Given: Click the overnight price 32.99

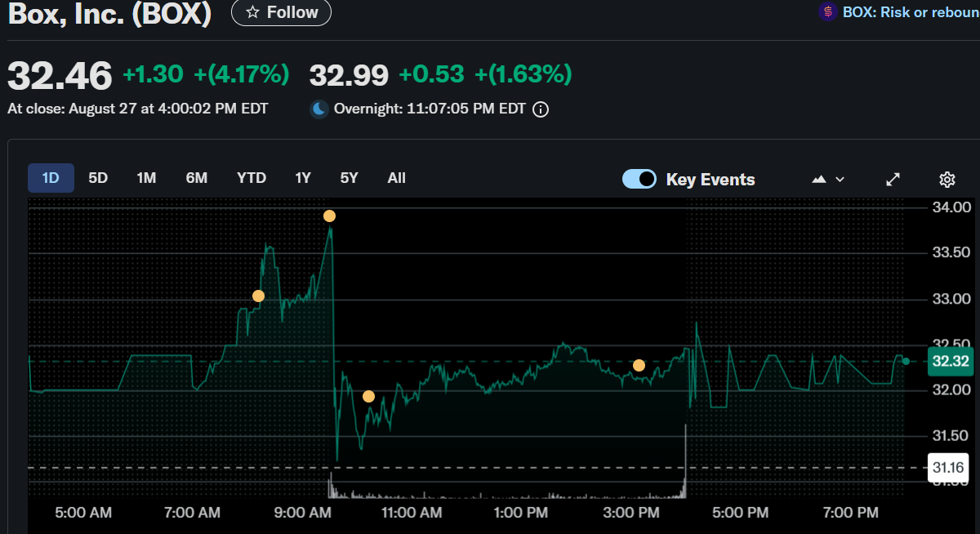Looking at the screenshot, I should [349, 75].
